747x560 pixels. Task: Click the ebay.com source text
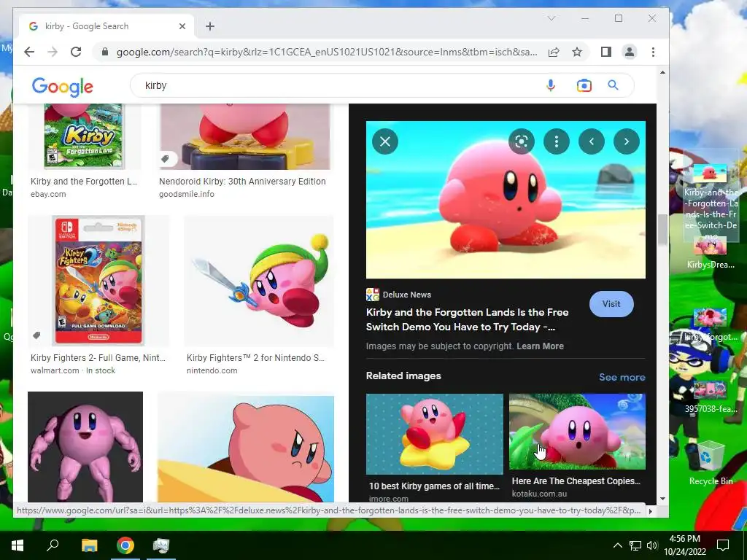click(x=48, y=194)
